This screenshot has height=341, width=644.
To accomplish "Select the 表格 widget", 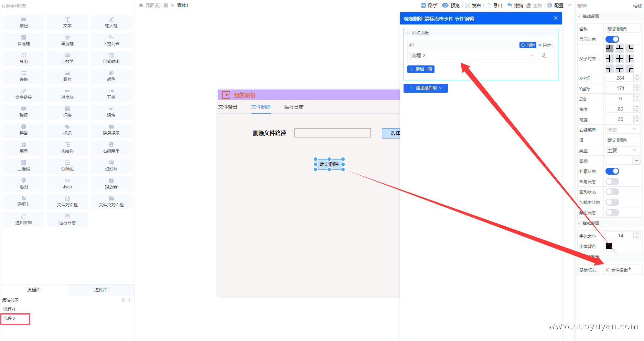I will [x=23, y=76].
